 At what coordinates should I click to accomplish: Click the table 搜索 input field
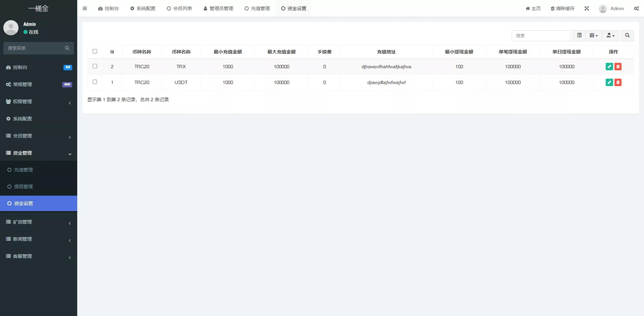click(541, 36)
